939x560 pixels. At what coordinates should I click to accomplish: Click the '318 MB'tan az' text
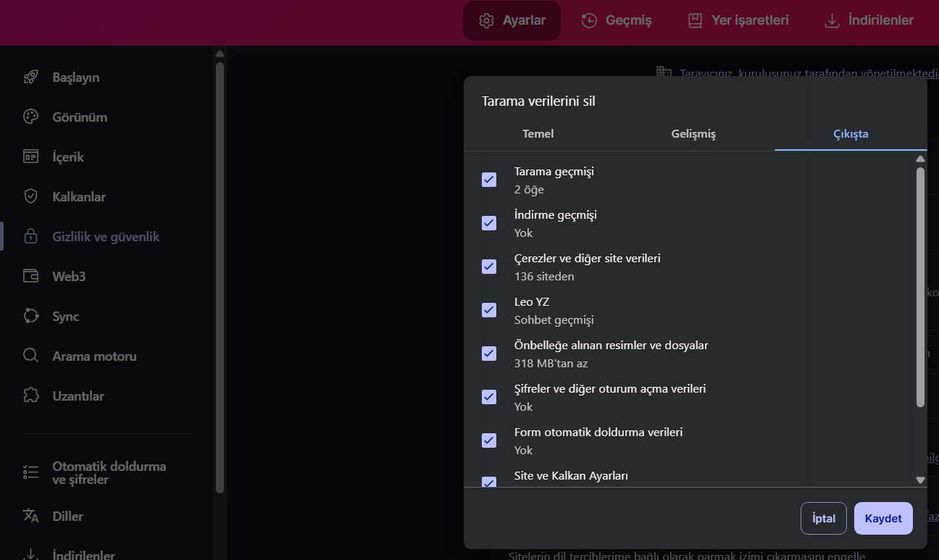pyautogui.click(x=551, y=363)
